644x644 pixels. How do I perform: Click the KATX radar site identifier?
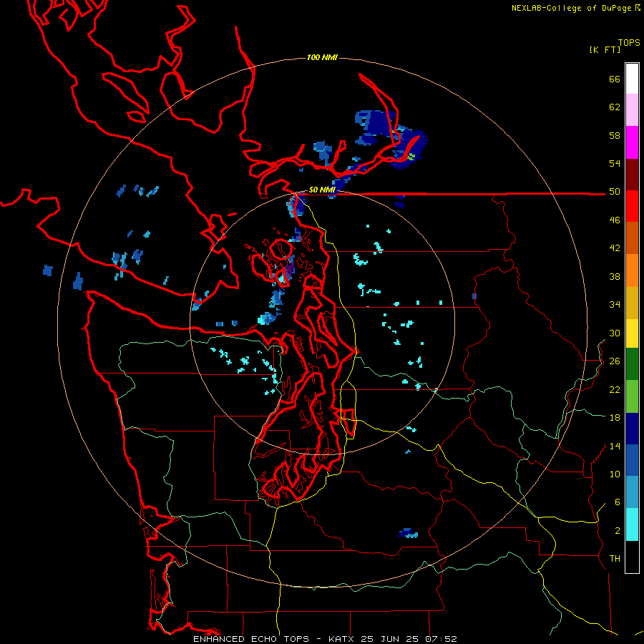click(x=343, y=639)
